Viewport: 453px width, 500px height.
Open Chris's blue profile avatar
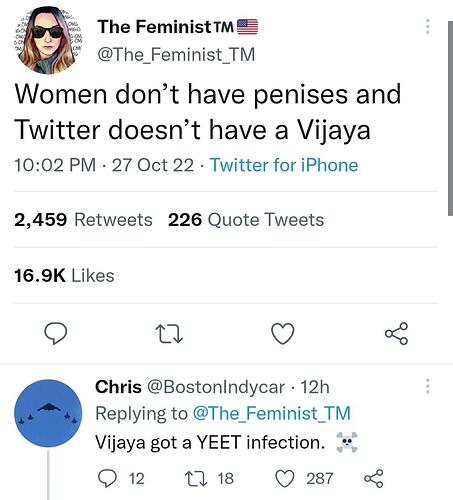48,413
